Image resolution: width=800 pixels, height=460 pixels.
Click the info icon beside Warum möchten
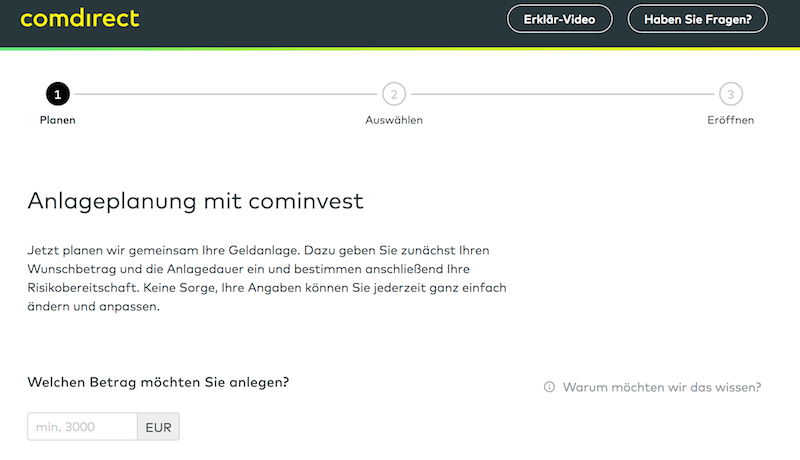[x=549, y=387]
